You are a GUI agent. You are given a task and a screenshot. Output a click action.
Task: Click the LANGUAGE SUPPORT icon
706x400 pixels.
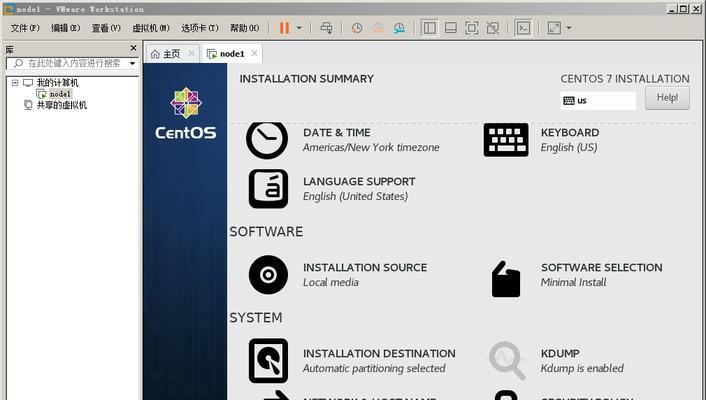[x=268, y=189]
